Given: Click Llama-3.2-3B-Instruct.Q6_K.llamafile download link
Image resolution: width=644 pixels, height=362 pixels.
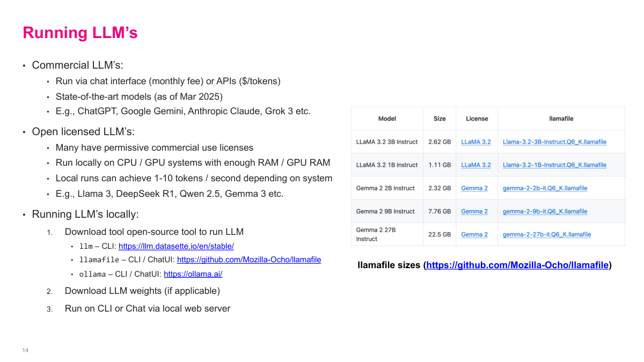Looking at the screenshot, I should (x=554, y=142).
